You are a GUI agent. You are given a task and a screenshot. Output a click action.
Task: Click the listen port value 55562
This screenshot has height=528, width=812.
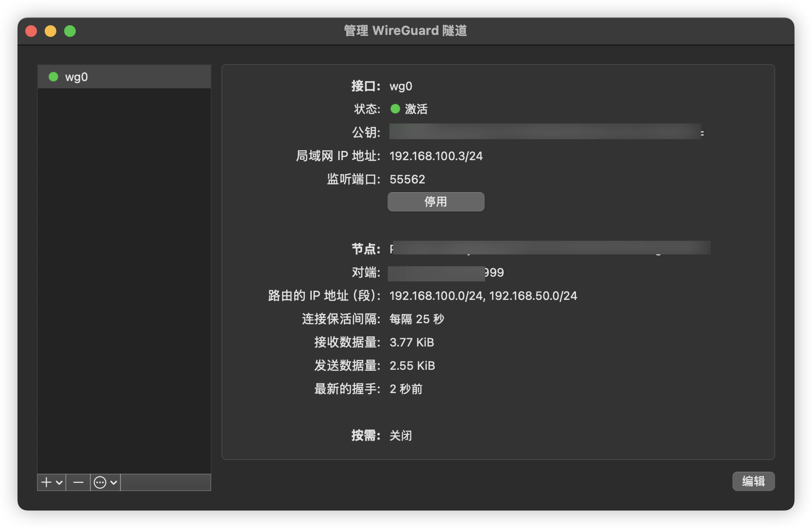click(x=407, y=180)
